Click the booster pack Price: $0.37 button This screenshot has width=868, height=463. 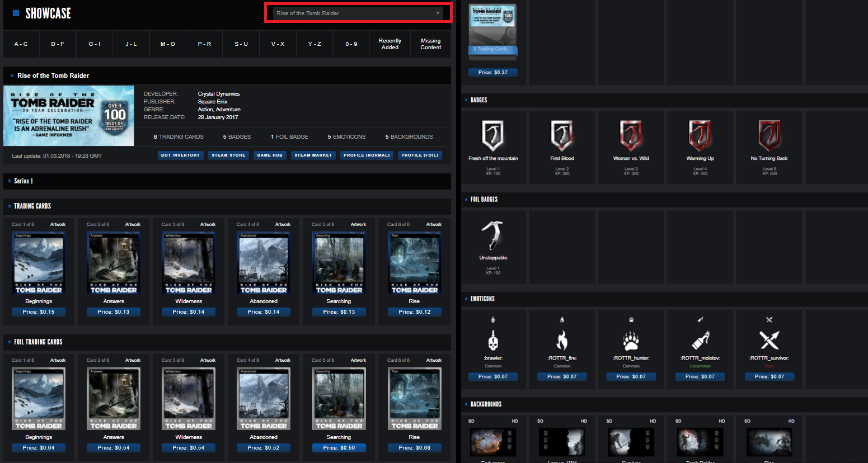(x=493, y=72)
